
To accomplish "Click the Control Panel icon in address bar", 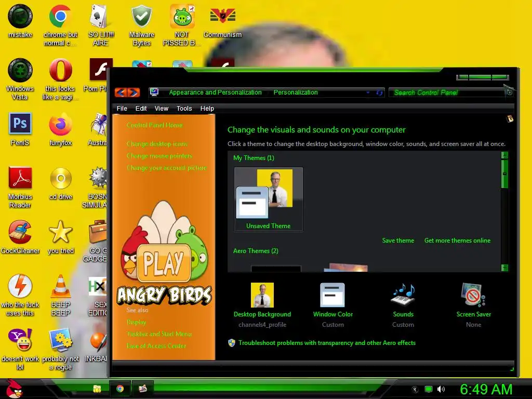I will [154, 92].
